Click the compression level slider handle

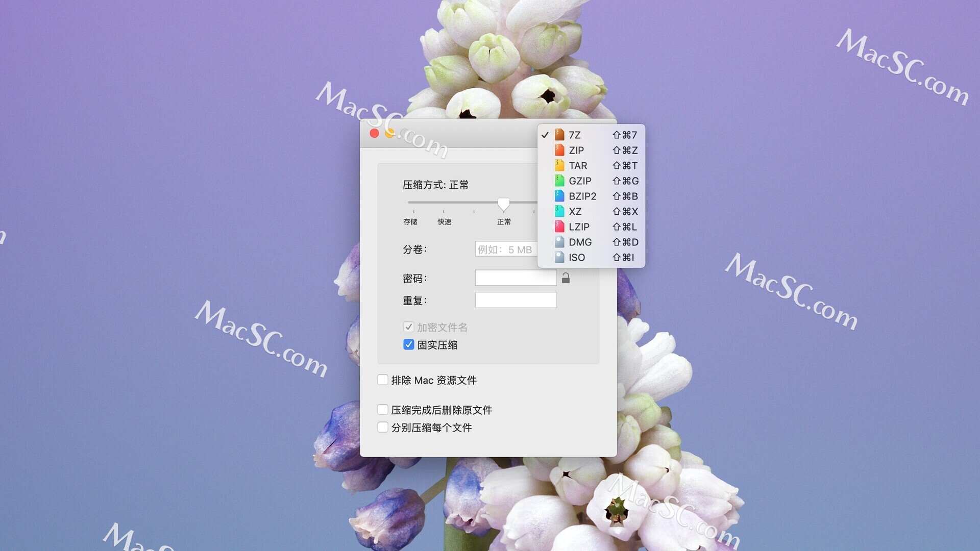tap(503, 204)
